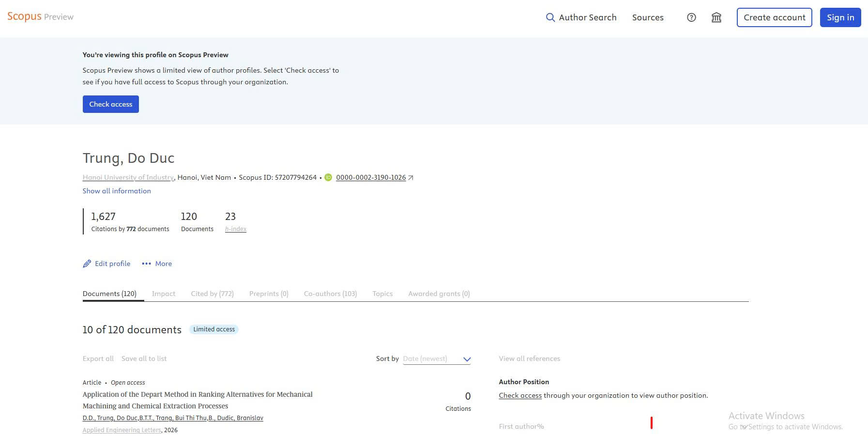Viewport: 868px width, 437px height.
Task: Open ORCID link 0000-0002-3190-1026
Action: (371, 177)
